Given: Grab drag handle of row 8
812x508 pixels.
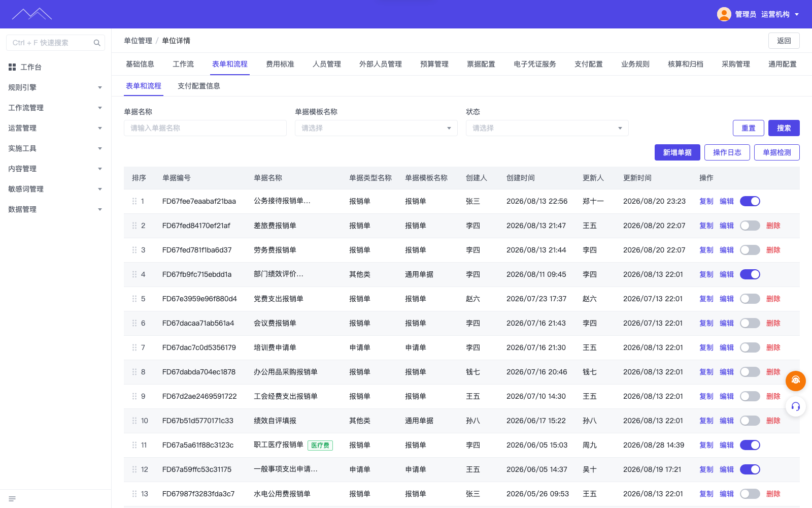Looking at the screenshot, I should (134, 372).
